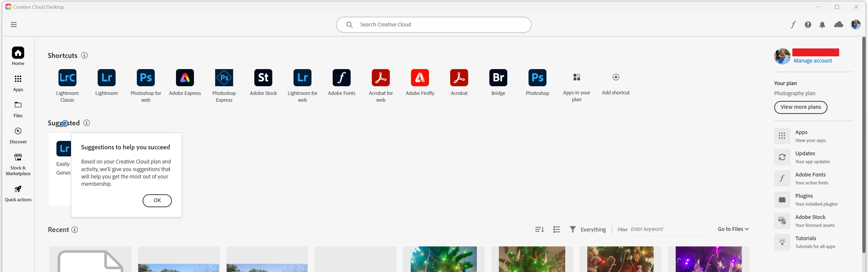This screenshot has width=868, height=272.
Task: Click Add shortcut plus icon
Action: point(616,77)
